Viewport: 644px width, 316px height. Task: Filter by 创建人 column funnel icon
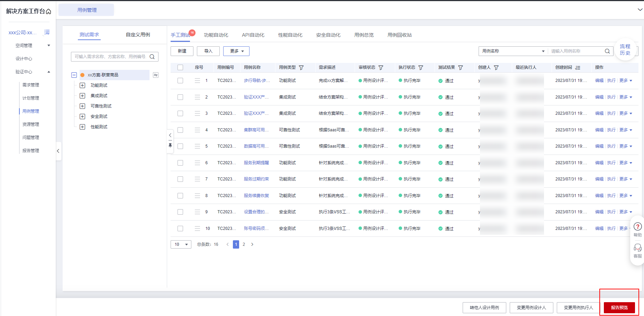coord(496,68)
